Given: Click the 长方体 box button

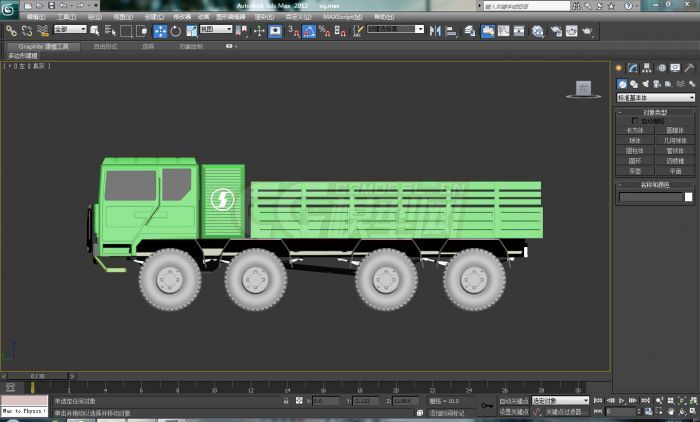Looking at the screenshot, I should coord(635,130).
